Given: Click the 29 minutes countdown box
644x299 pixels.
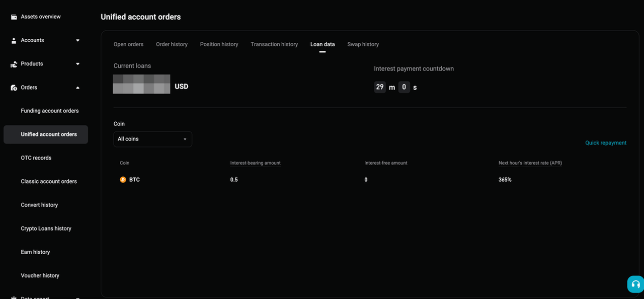Looking at the screenshot, I should pos(380,87).
